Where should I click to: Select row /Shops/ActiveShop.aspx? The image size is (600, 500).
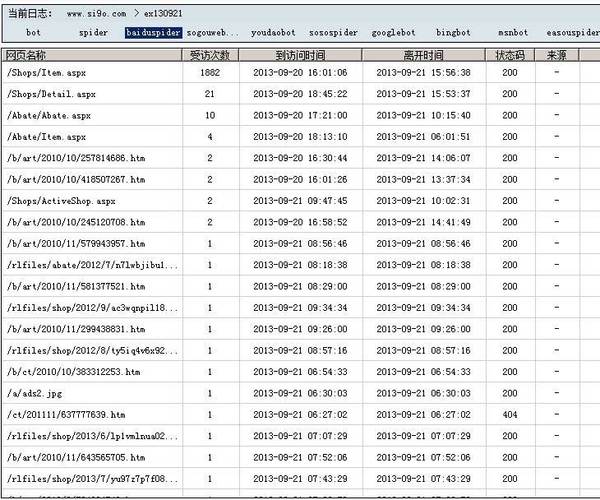coord(301,201)
